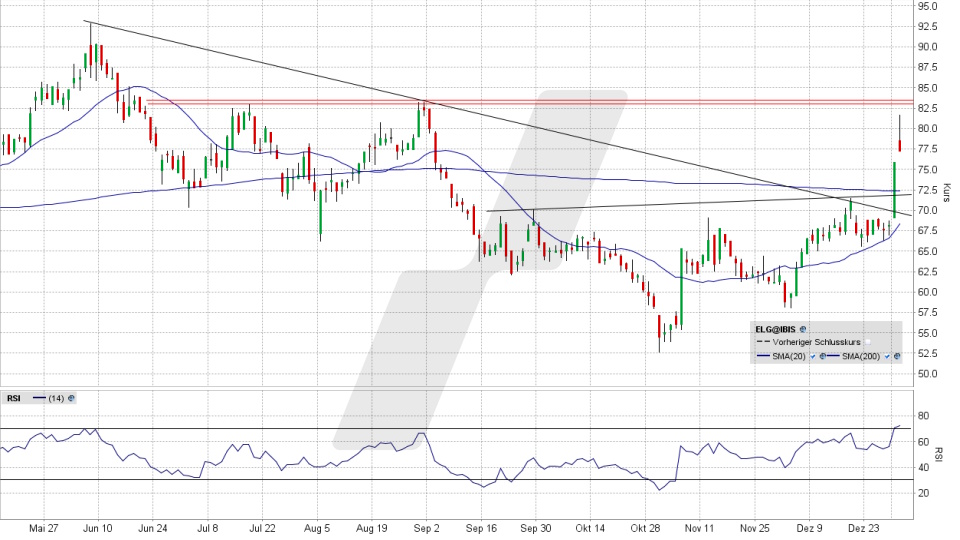Click the SMA(20) legend label

click(x=789, y=356)
